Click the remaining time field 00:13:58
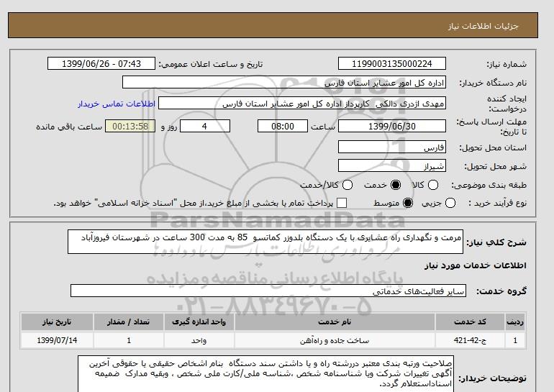 pyautogui.click(x=130, y=126)
